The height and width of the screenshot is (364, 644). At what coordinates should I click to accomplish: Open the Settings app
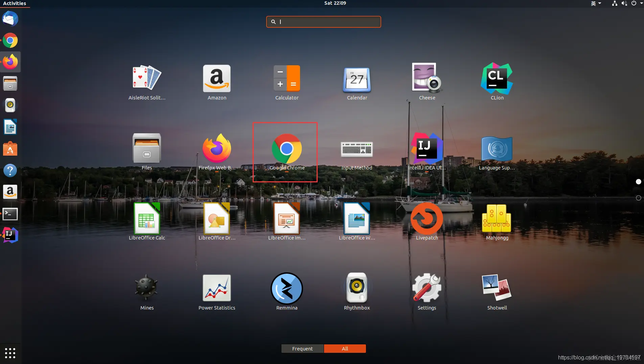(427, 292)
